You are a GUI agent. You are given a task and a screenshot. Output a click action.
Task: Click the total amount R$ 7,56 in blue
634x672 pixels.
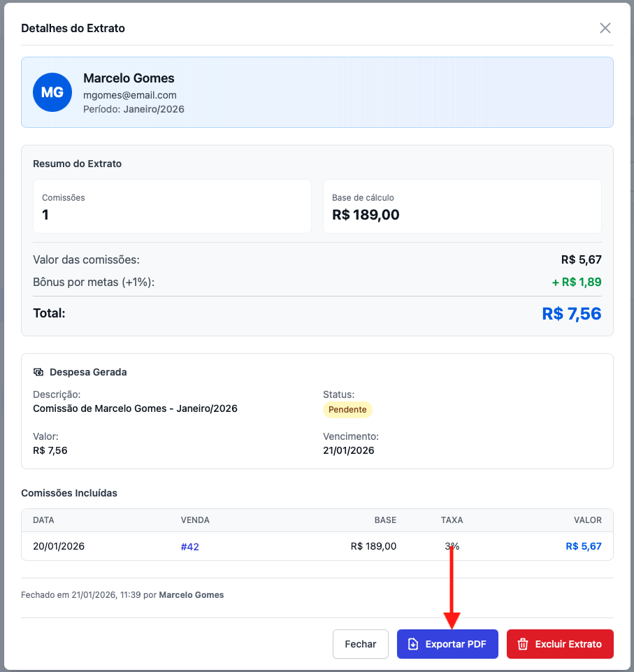click(571, 313)
